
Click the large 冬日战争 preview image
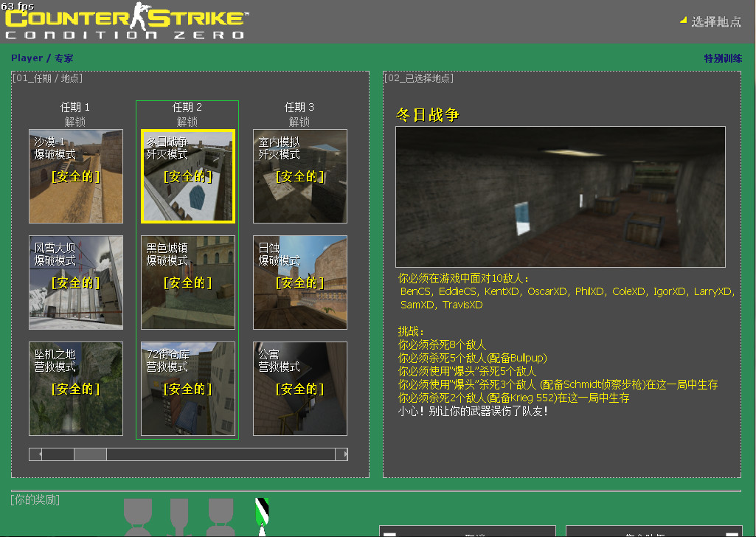[561, 197]
